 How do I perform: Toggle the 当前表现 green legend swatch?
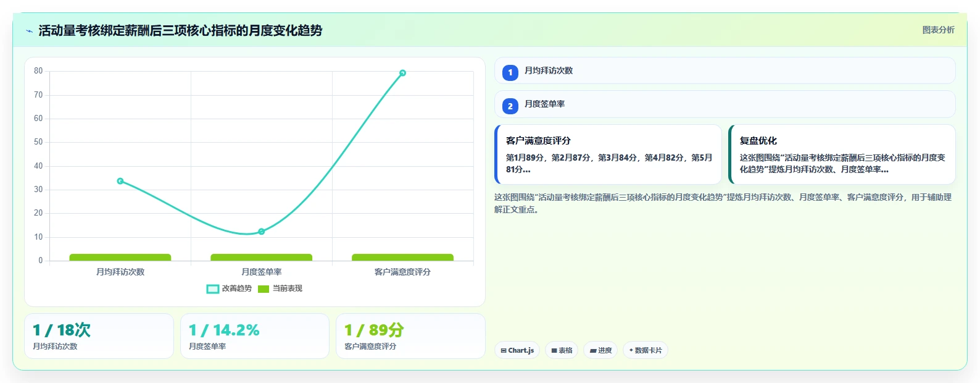pos(264,288)
